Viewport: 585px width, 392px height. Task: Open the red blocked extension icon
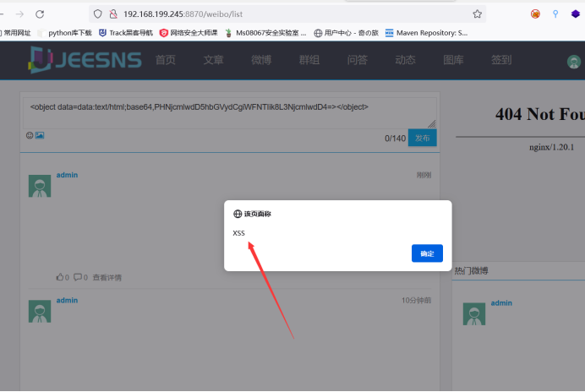(x=535, y=14)
